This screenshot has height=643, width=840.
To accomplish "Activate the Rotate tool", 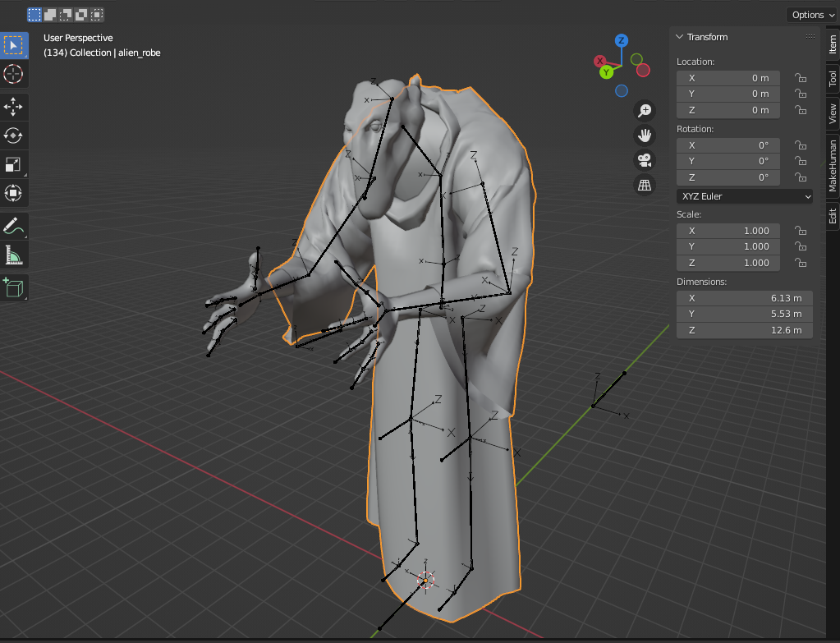I will pos(14,135).
